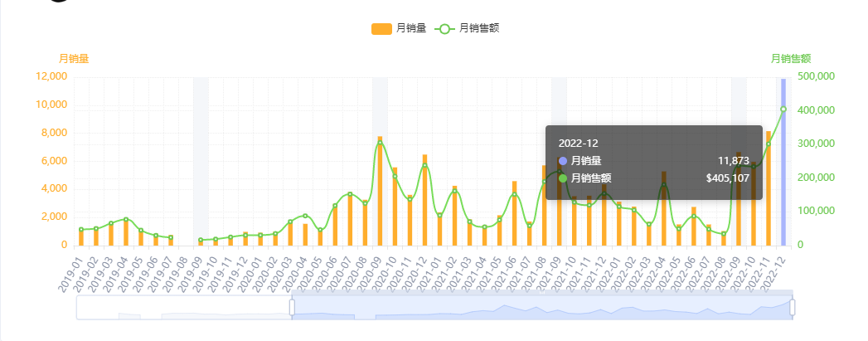Click the 2019-04 orange bar
Screen dimensions: 868x341
point(126,232)
